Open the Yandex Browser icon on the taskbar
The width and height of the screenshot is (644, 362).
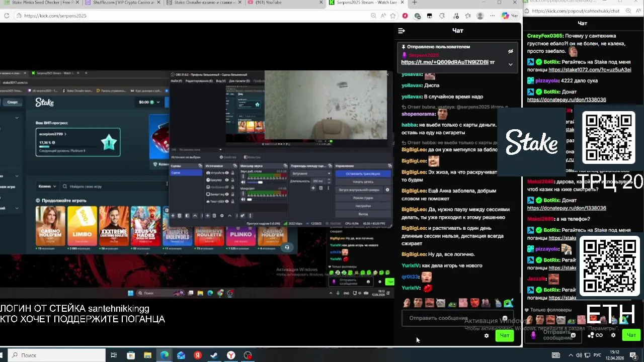(x=231, y=355)
